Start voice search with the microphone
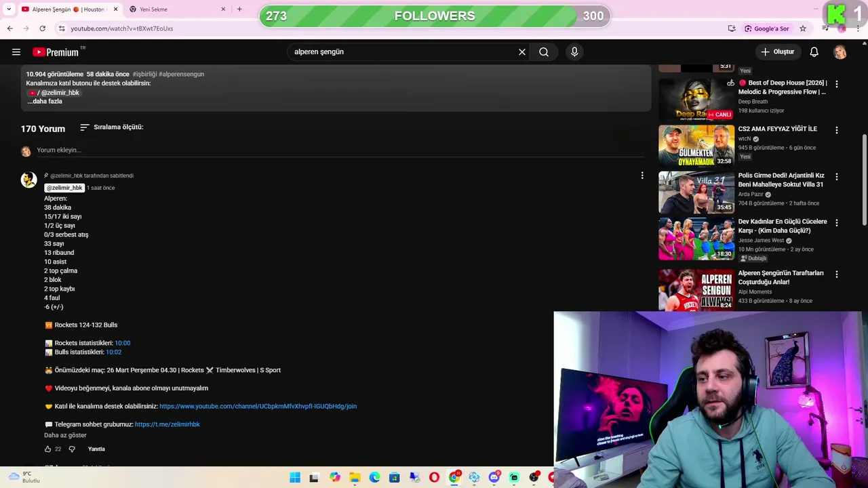This screenshot has height=488, width=868. coord(574,52)
